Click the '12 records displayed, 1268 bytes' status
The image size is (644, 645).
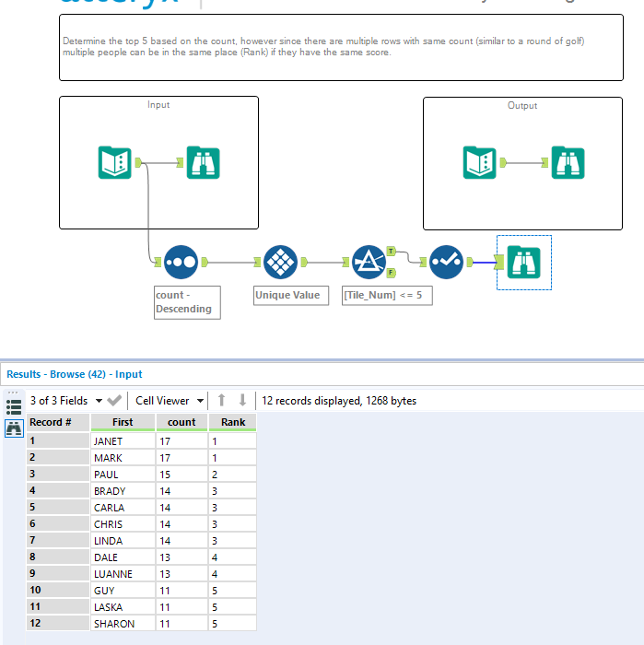[x=339, y=401]
